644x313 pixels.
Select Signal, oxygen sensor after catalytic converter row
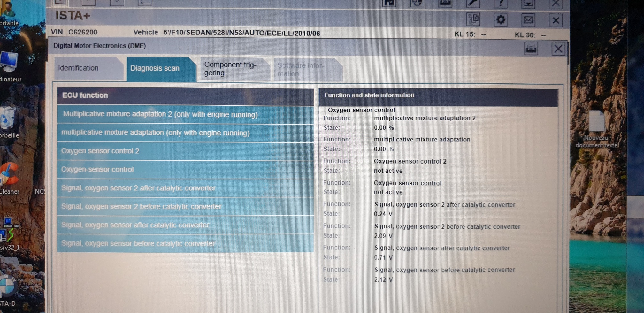[x=185, y=225]
